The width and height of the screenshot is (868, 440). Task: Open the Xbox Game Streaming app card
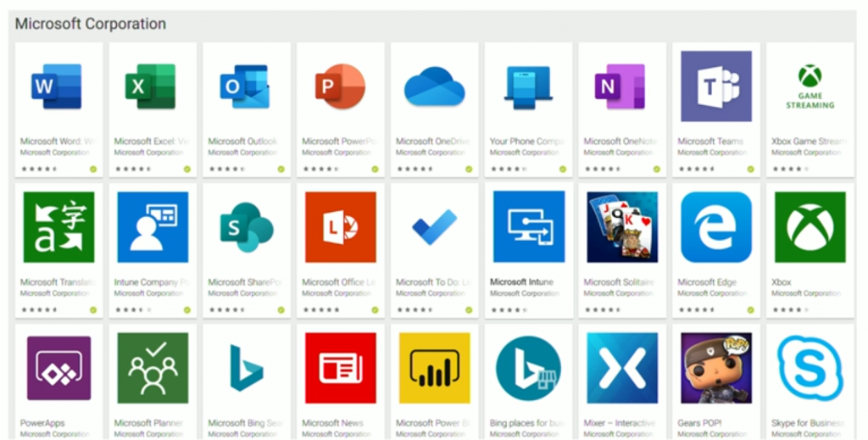810,109
